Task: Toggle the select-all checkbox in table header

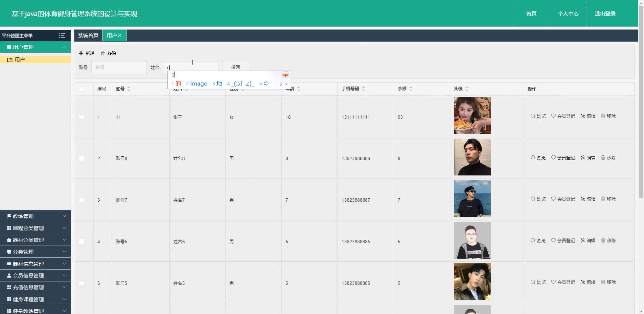Action: (82, 89)
